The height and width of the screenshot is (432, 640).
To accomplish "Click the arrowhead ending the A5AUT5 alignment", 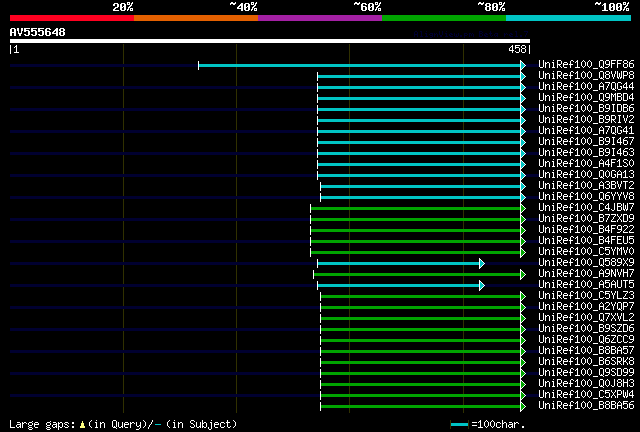I will point(482,285).
